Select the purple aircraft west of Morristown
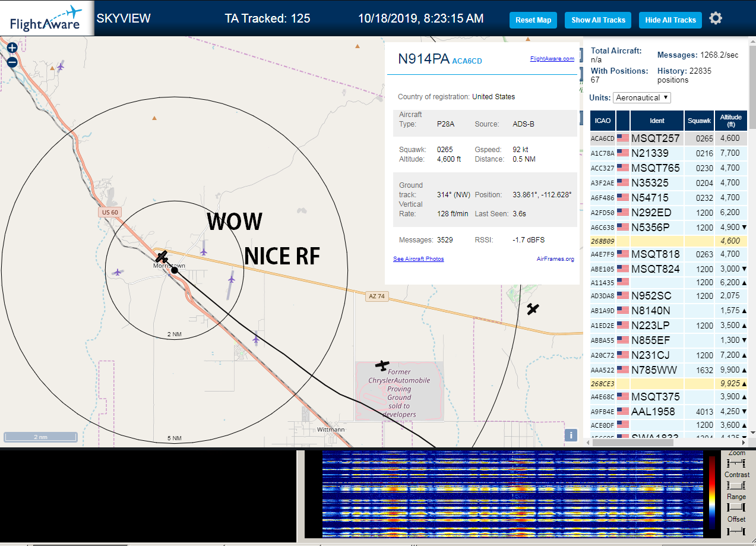Screen dimensions: 756x546 [x=118, y=272]
